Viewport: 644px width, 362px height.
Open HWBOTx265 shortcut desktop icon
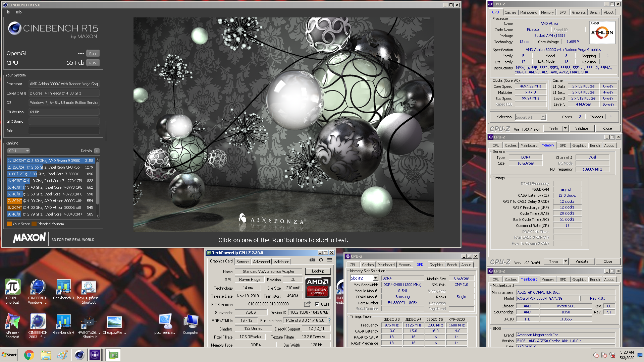click(89, 326)
